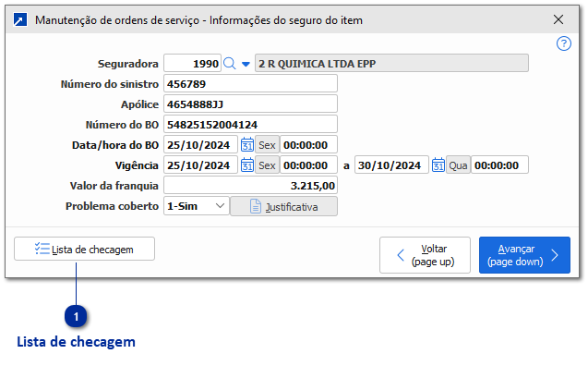
Task: Click the Data/hora do BO label
Action: 115,145
